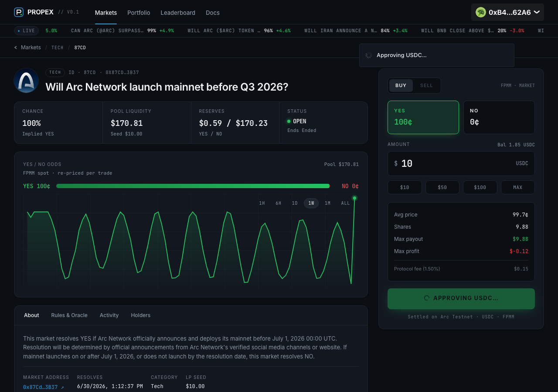Set chart range to ALL
Image resolution: width=558 pixels, height=392 pixels.
[345, 203]
